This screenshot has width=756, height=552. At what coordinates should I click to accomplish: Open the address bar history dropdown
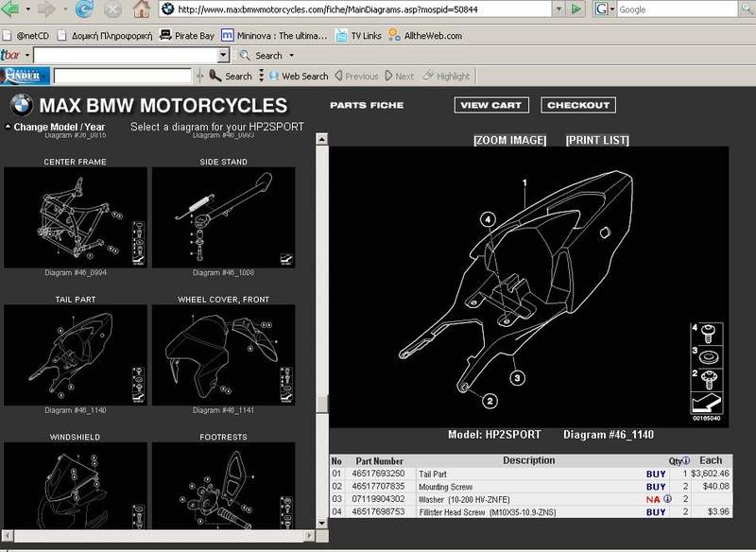pyautogui.click(x=558, y=9)
